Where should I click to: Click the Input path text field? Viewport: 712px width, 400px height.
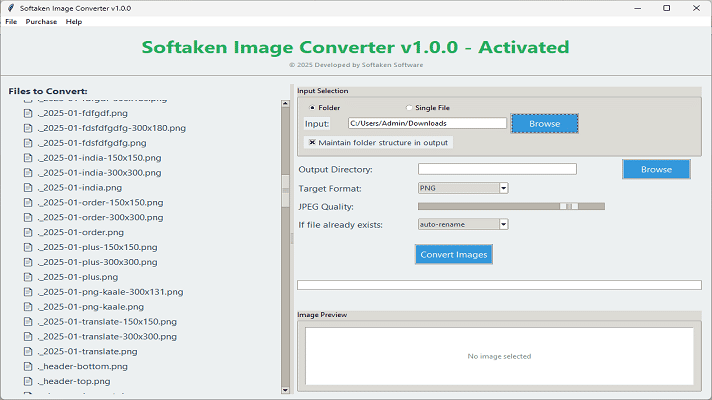[x=427, y=123]
